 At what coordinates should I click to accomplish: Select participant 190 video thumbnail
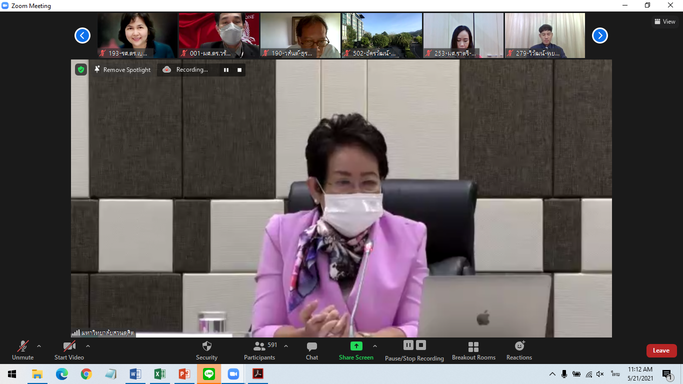(300, 35)
